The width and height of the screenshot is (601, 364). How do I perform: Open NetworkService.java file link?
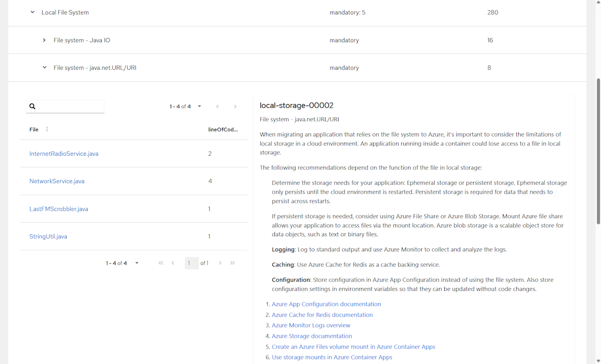(57, 181)
